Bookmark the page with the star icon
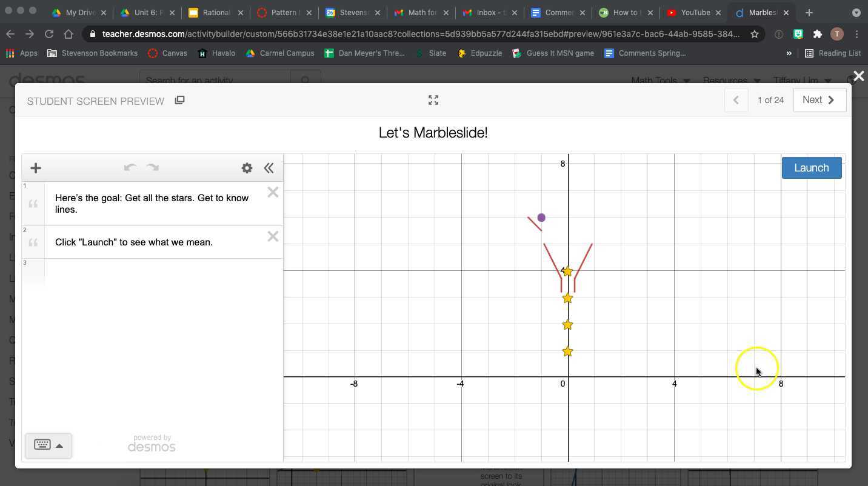Viewport: 868px width, 486px height. click(755, 35)
